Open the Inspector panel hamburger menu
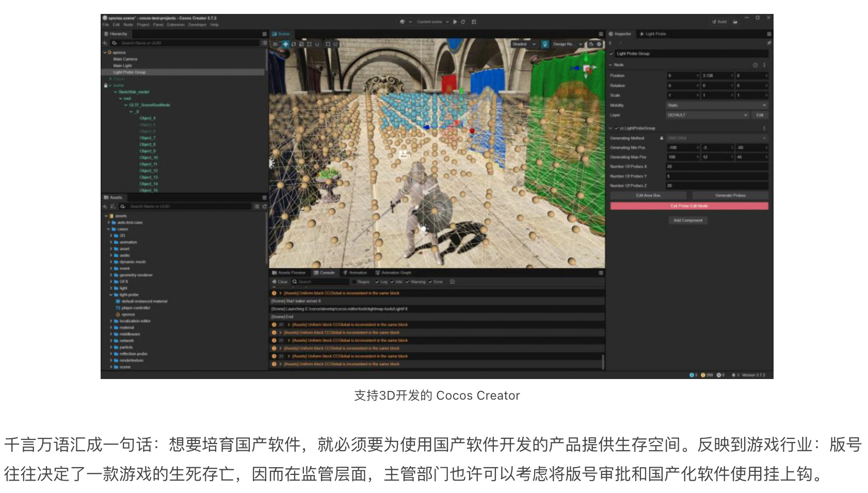This screenshot has width=868, height=493. pos(769,34)
